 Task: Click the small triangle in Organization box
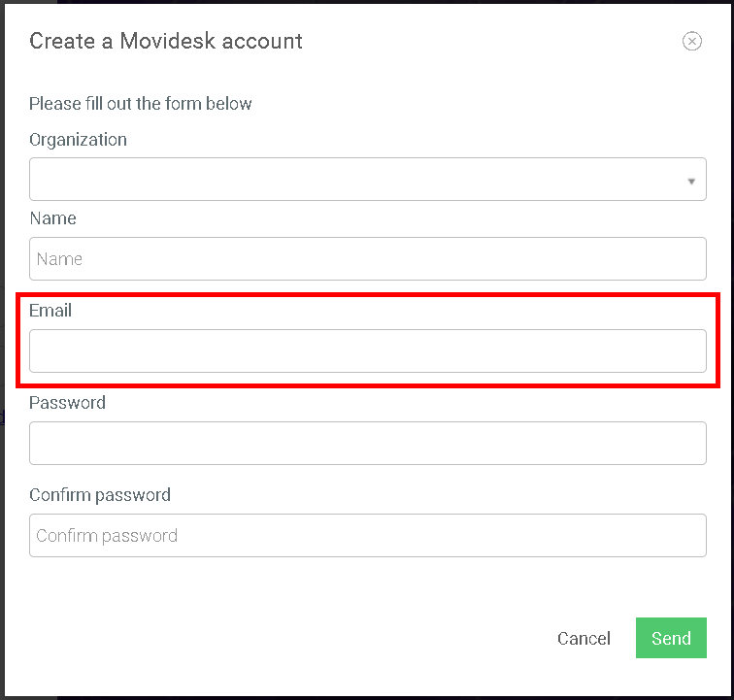click(x=691, y=182)
